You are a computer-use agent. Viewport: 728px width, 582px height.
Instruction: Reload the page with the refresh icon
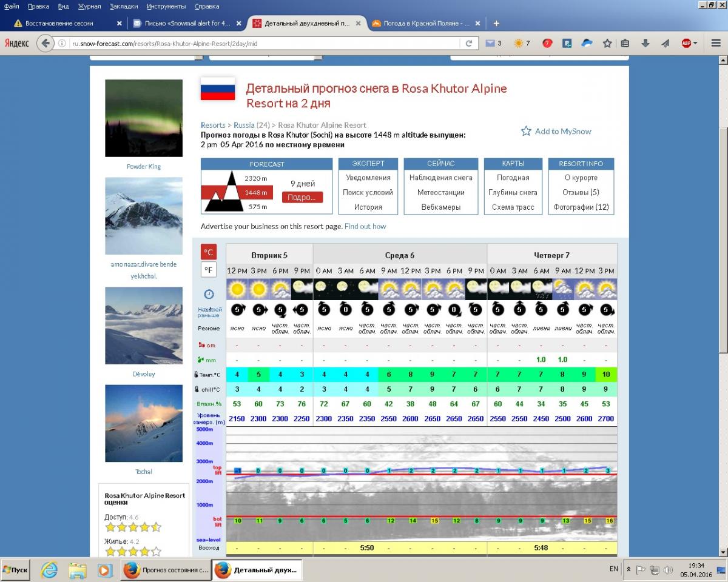468,43
